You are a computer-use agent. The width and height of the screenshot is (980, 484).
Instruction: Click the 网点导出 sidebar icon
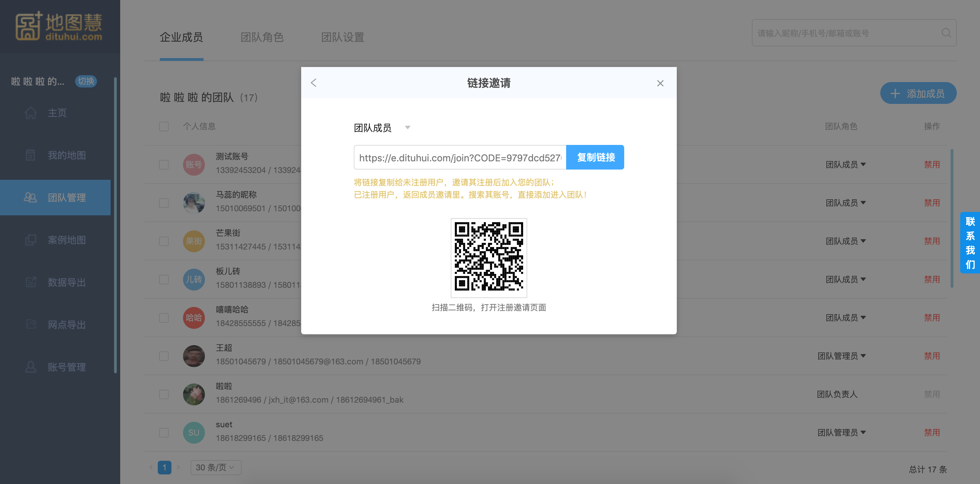click(x=30, y=324)
